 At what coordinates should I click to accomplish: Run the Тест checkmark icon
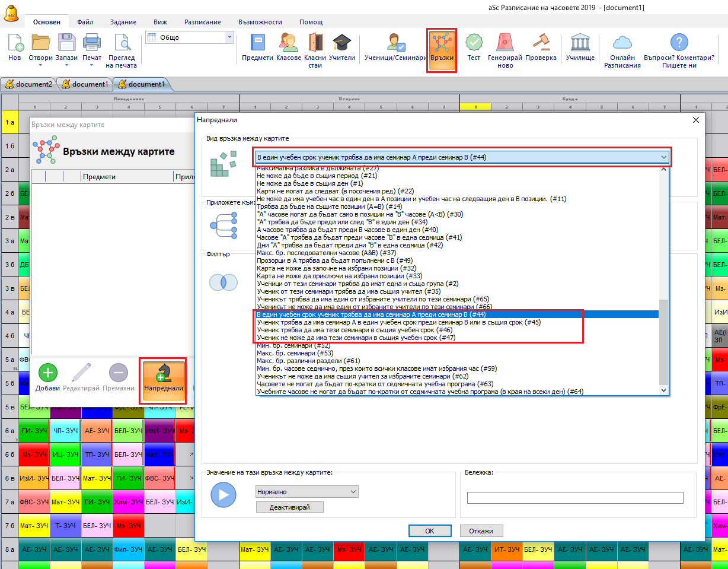(x=474, y=43)
